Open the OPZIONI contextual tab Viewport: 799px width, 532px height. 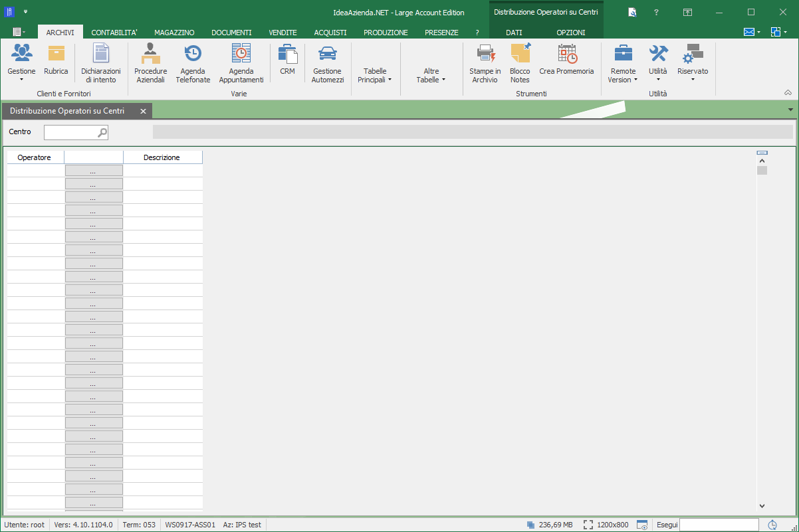[571, 32]
